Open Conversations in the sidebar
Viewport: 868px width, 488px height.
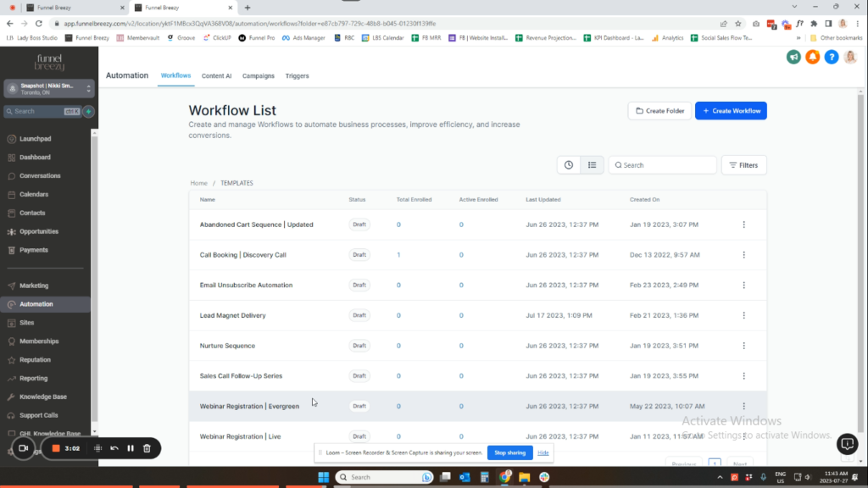(40, 176)
